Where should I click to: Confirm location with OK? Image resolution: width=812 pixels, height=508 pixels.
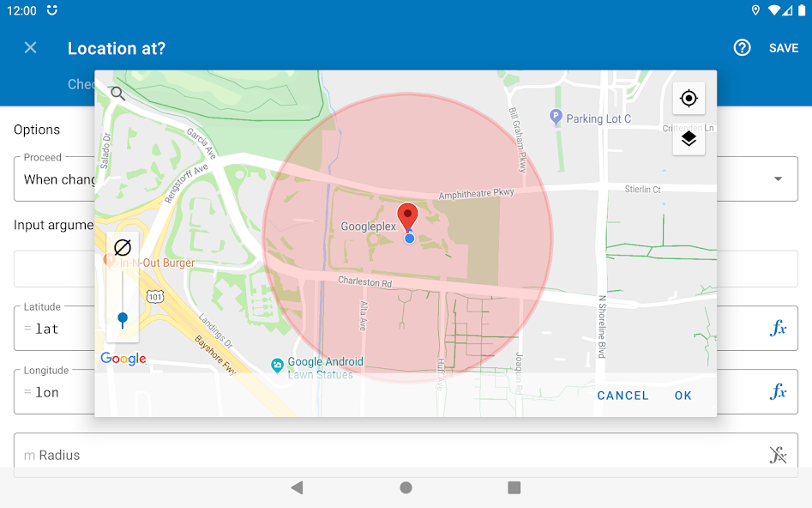[683, 396]
